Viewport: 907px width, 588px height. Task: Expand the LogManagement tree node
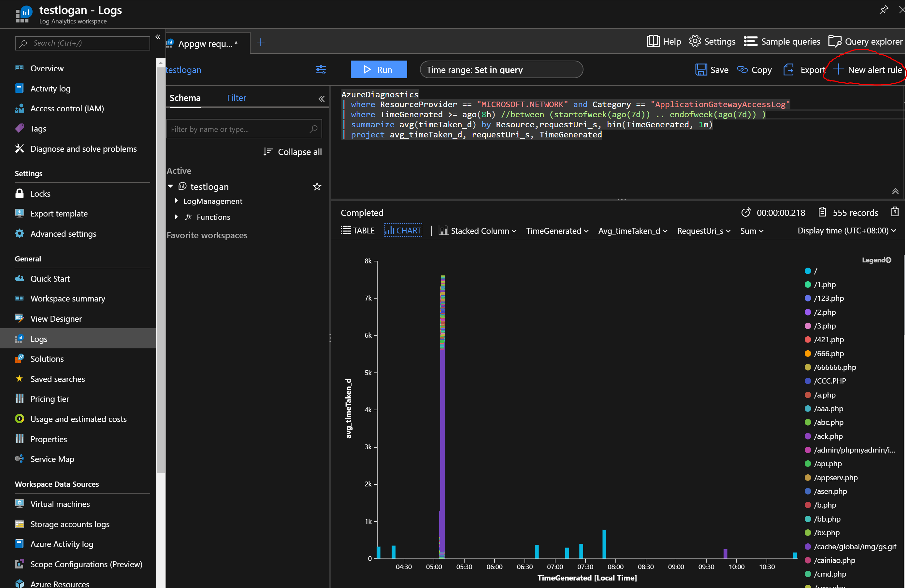point(177,201)
